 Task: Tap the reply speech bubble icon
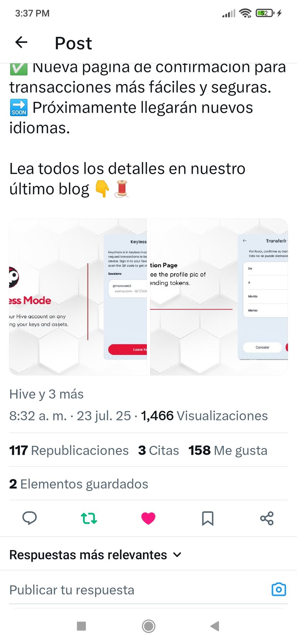click(x=29, y=518)
